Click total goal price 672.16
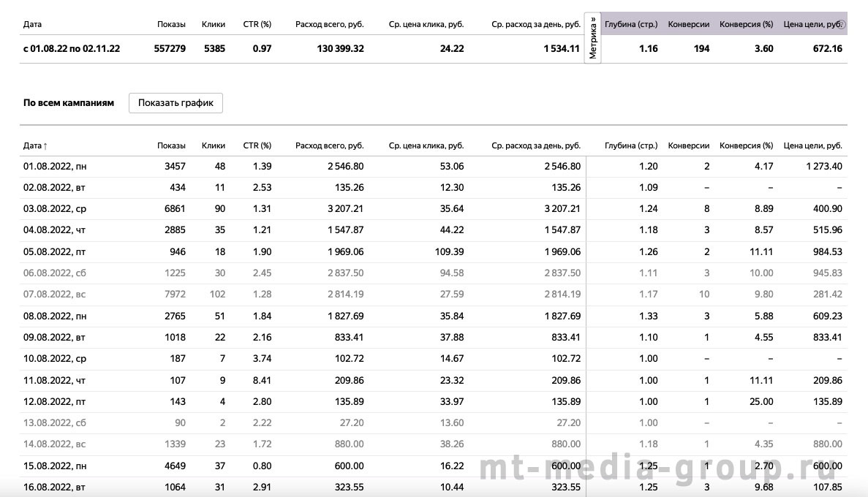 (828, 49)
